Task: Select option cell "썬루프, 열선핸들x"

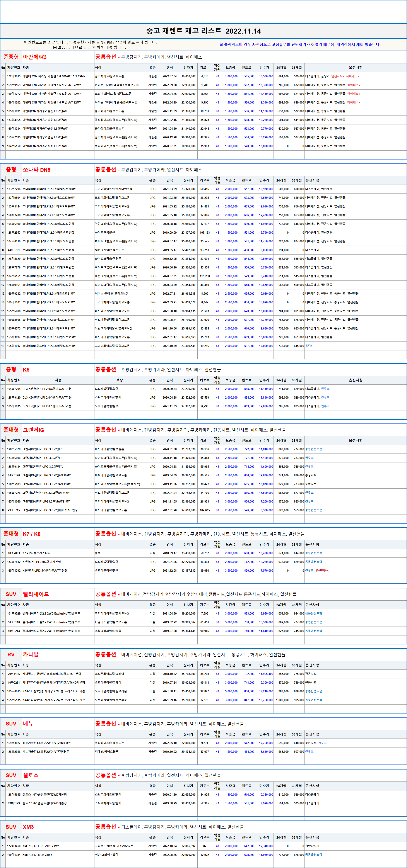Action: click(317, 571)
